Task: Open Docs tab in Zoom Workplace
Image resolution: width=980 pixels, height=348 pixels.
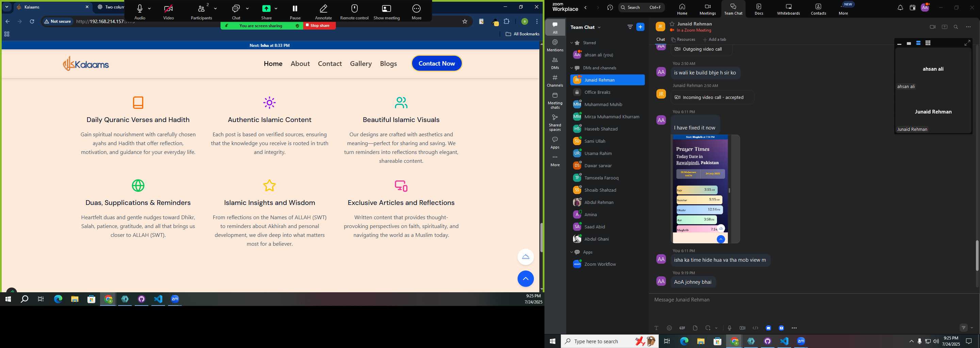Action: (758, 10)
